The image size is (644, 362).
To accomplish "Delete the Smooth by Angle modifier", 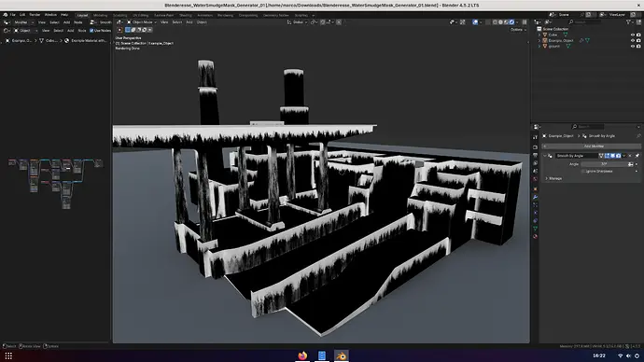I will (630, 156).
